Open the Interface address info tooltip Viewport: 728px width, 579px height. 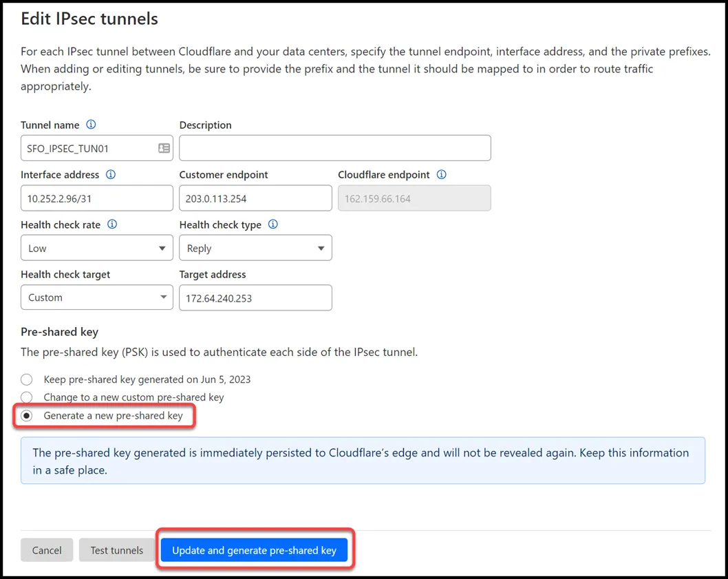[x=110, y=174]
